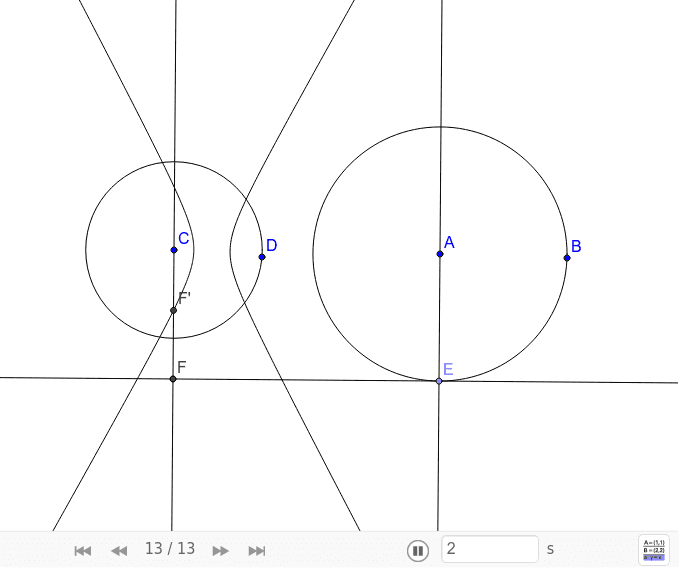680x568 pixels.
Task: Click the 13 / 13 step counter
Action: pos(170,549)
